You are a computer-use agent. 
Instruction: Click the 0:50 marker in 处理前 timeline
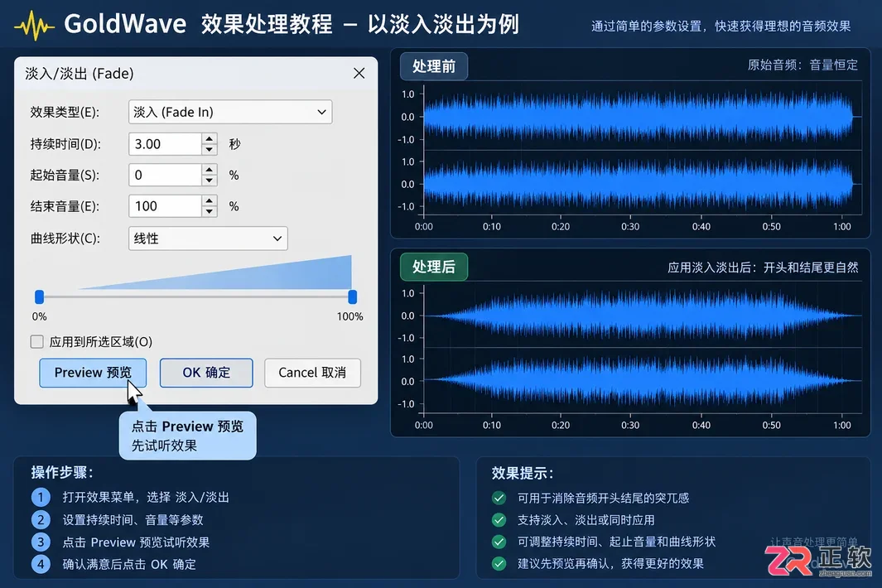(771, 226)
